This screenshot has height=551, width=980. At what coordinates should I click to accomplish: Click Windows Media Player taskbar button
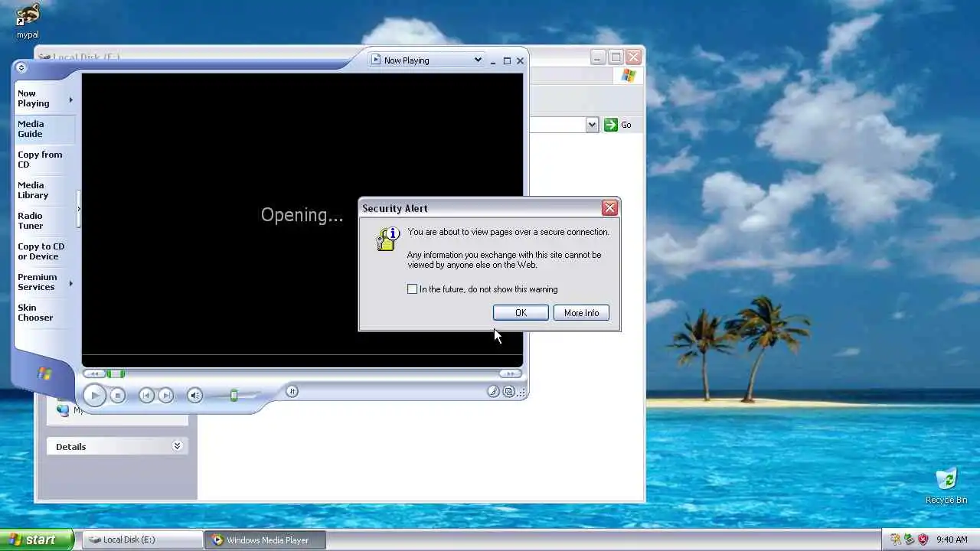pyautogui.click(x=266, y=540)
